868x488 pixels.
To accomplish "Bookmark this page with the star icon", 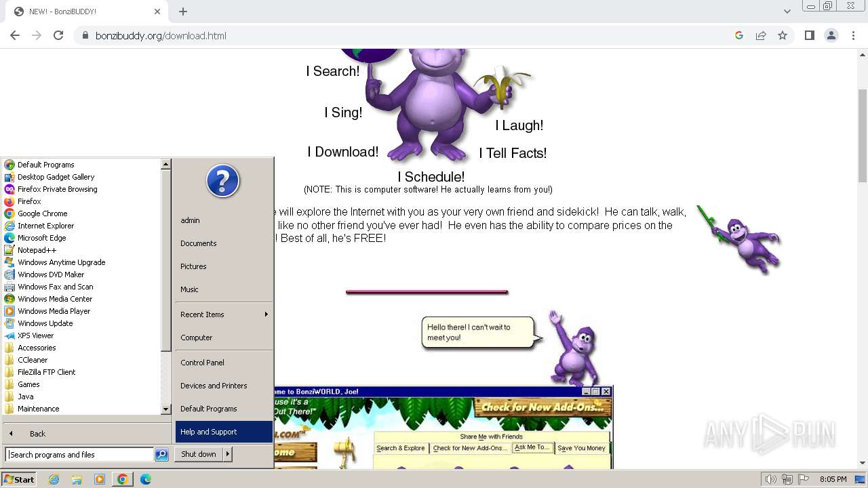I will (783, 35).
